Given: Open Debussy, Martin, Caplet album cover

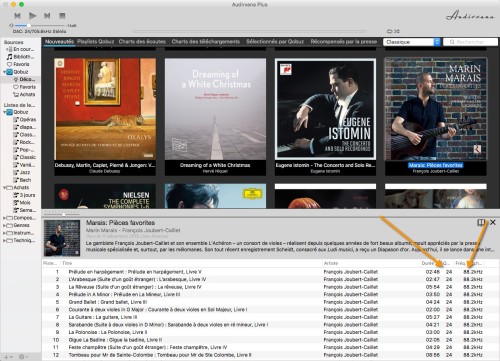Looking at the screenshot, I should pyautogui.click(x=105, y=109).
